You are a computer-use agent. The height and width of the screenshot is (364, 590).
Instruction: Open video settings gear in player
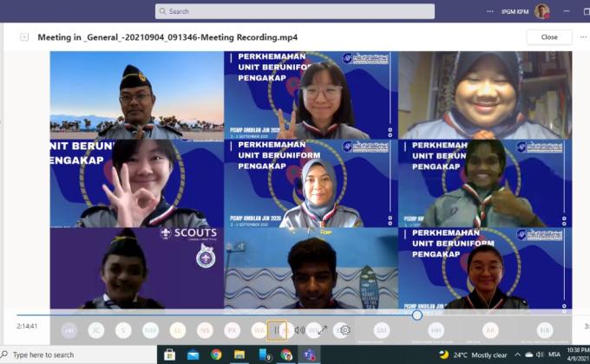click(x=344, y=330)
